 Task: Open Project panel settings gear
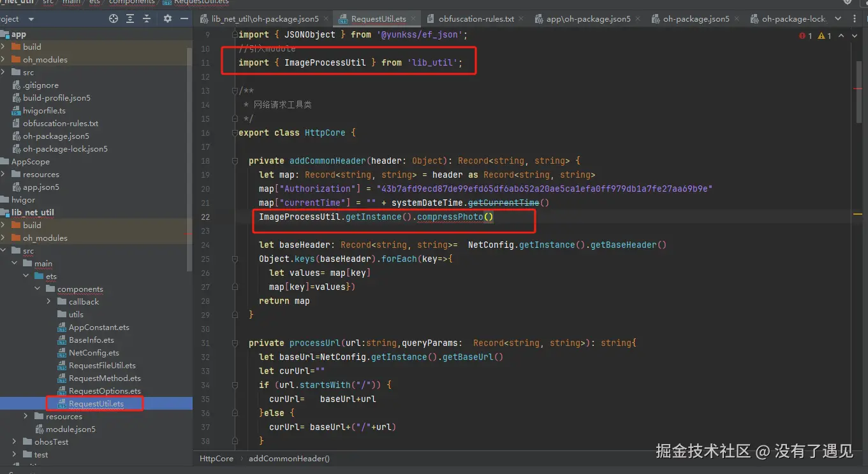[168, 18]
